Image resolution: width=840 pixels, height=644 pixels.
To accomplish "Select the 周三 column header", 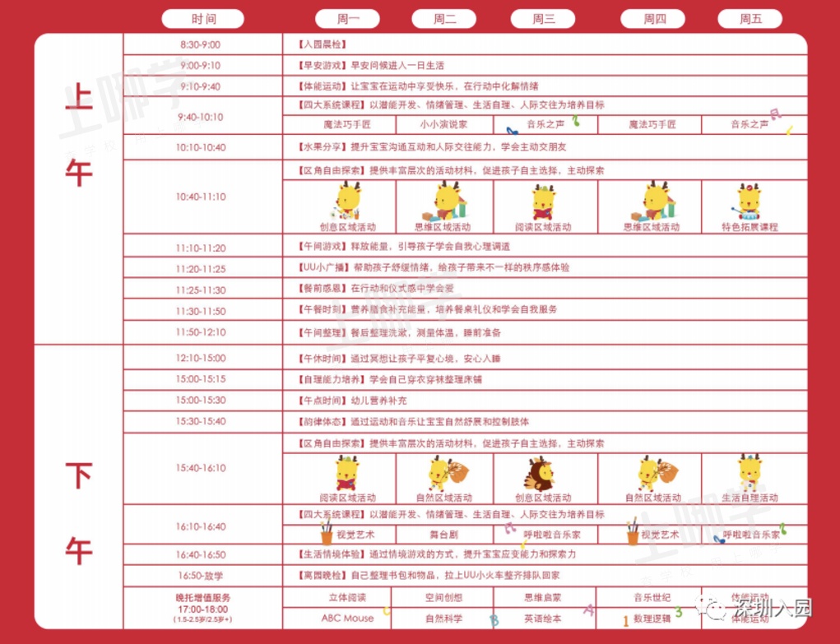I will [543, 19].
